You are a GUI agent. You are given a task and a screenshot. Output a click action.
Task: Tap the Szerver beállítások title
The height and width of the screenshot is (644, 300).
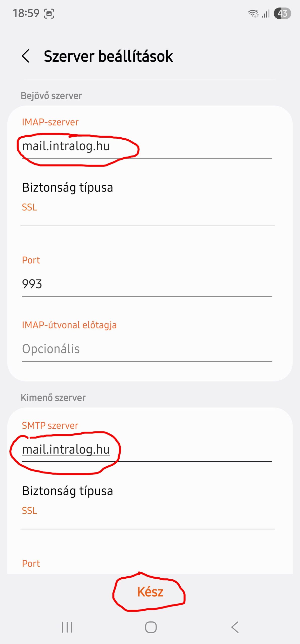pyautogui.click(x=108, y=56)
